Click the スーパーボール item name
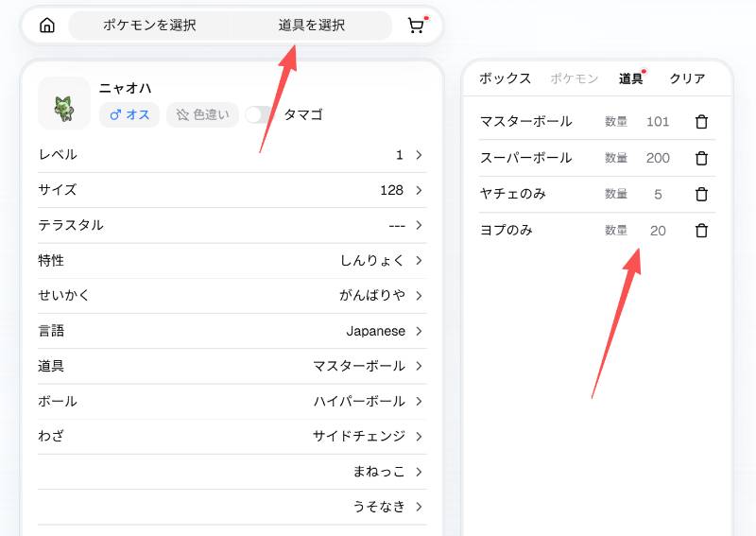756x536 pixels. click(x=526, y=158)
